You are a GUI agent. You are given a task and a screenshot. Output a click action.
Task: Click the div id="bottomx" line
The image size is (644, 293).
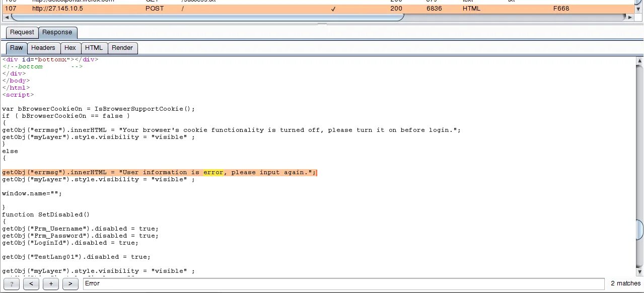click(x=50, y=59)
